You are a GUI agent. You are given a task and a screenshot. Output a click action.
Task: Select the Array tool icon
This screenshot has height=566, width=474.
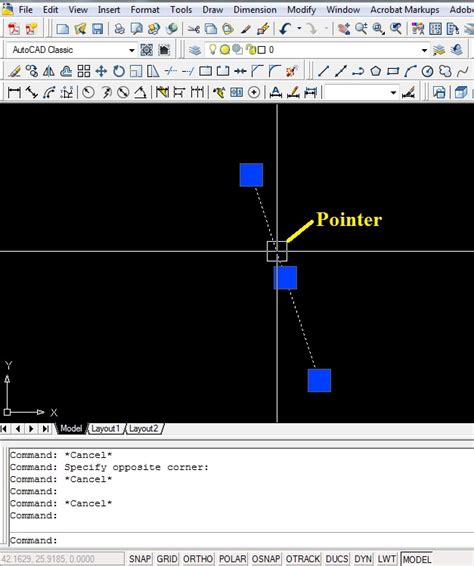click(x=84, y=71)
